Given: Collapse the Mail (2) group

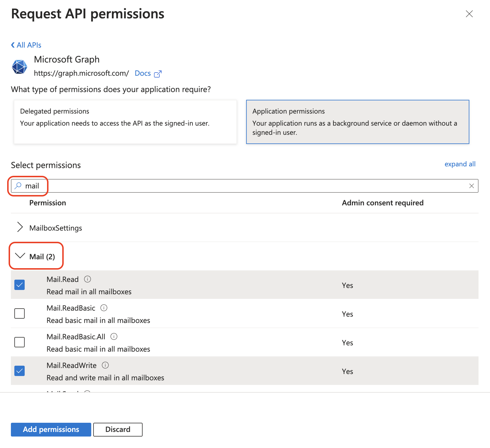Looking at the screenshot, I should coord(20,256).
